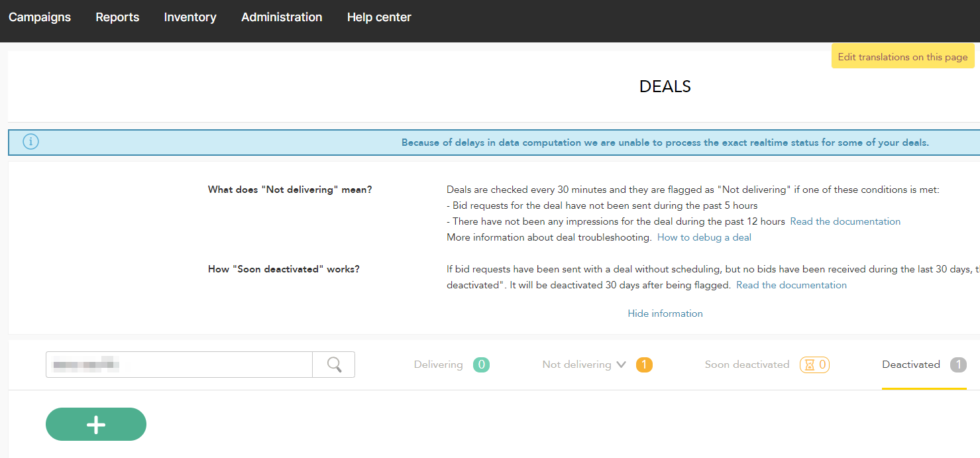980x458 pixels.
Task: Click the magnifier search icon button
Action: click(334, 365)
